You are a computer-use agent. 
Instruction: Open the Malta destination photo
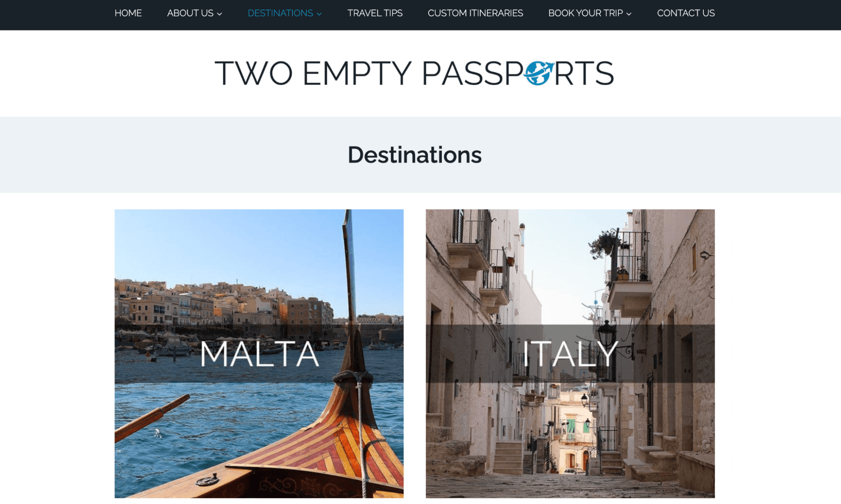(x=259, y=353)
